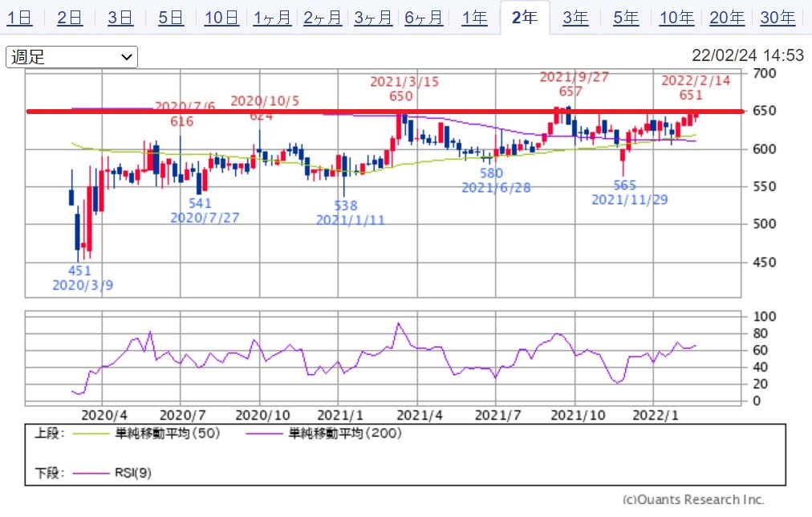812x517 pixels.
Task: Click the 2021/11/29 low label 565
Action: [624, 185]
